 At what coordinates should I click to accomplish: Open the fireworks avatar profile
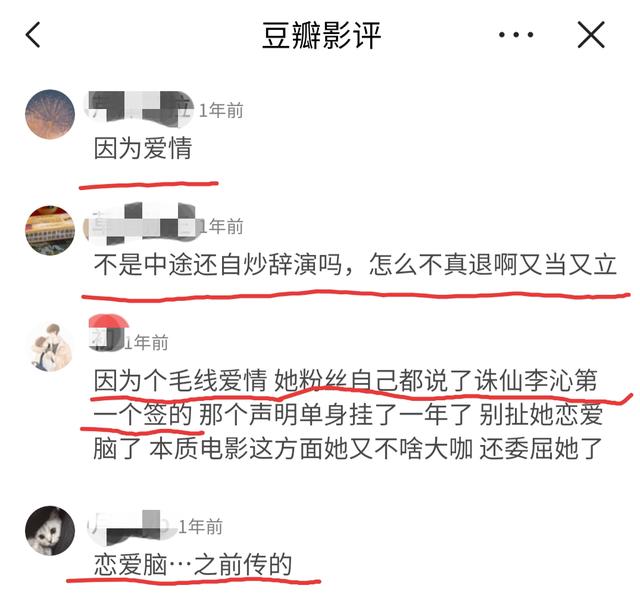tap(50, 114)
